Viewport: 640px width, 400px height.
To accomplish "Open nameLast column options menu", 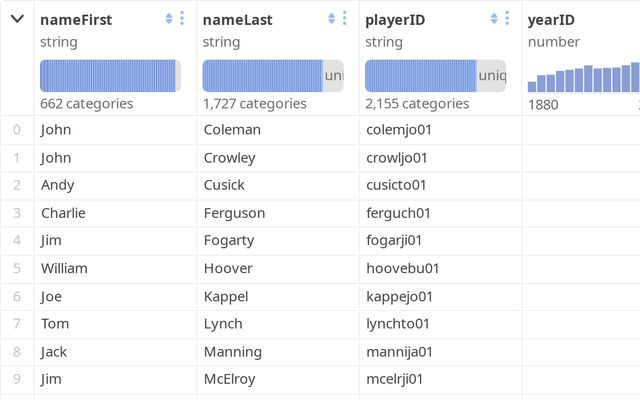I will click(344, 19).
